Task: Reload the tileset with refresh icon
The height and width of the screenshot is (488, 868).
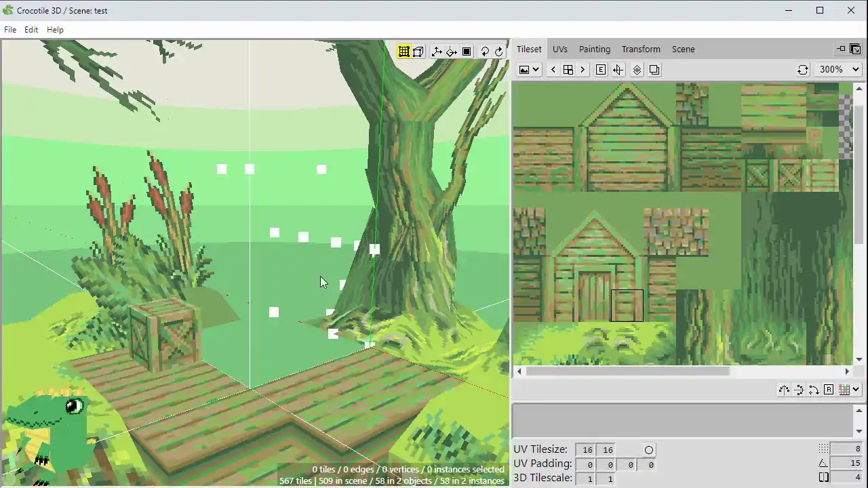Action: pos(803,70)
